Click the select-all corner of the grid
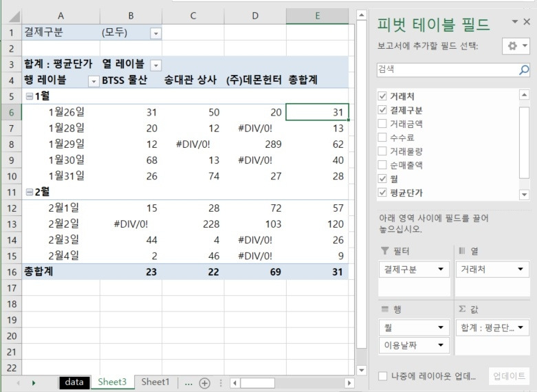537x392 pixels. pyautogui.click(x=12, y=16)
